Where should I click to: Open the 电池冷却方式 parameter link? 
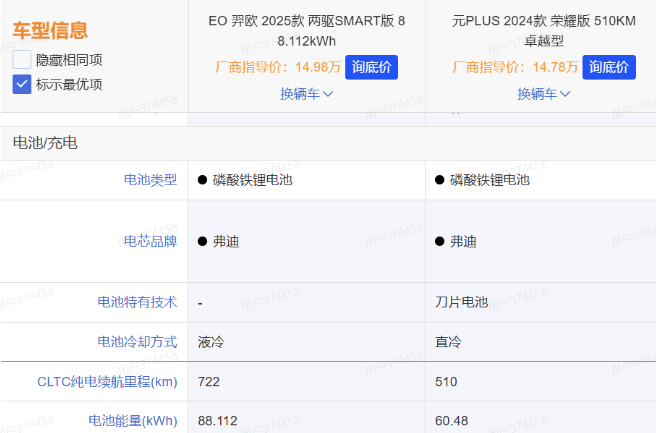(137, 342)
